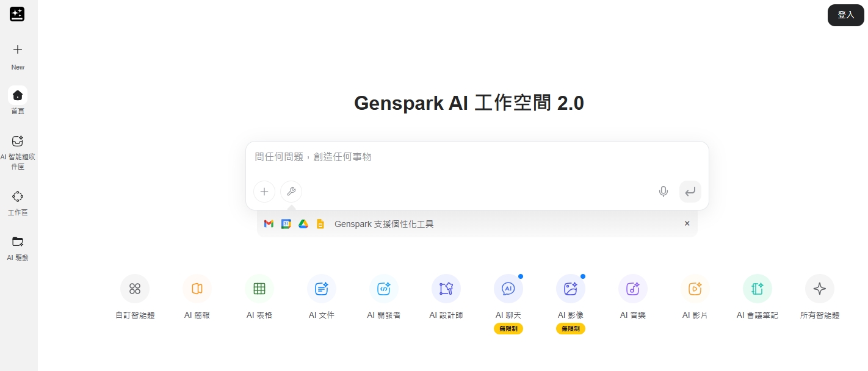Click the question input field
This screenshot has height=371, width=868.
tap(476, 157)
